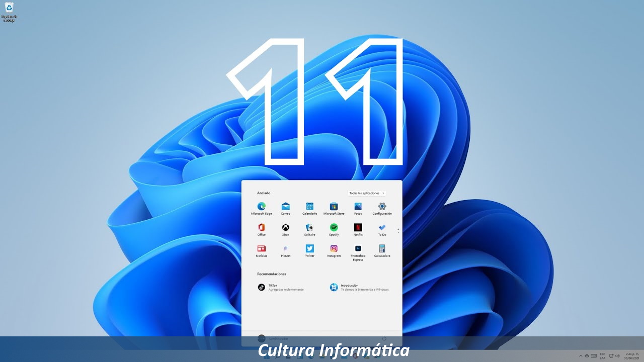Open the Noticias news app

point(261,251)
